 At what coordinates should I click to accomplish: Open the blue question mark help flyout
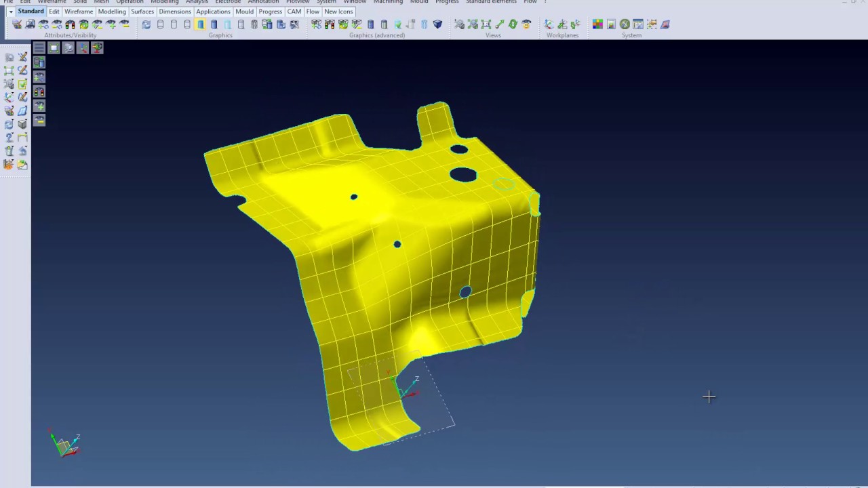pos(9,138)
